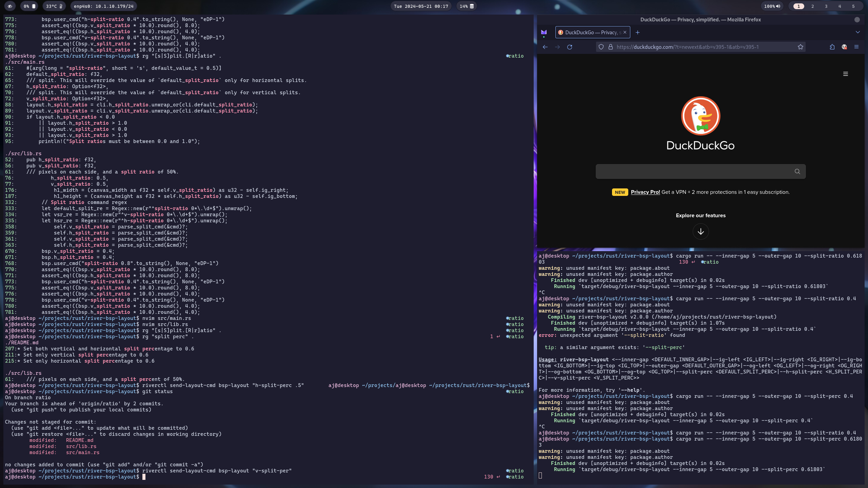Switch to workspace 3 in top bar

tap(826, 6)
